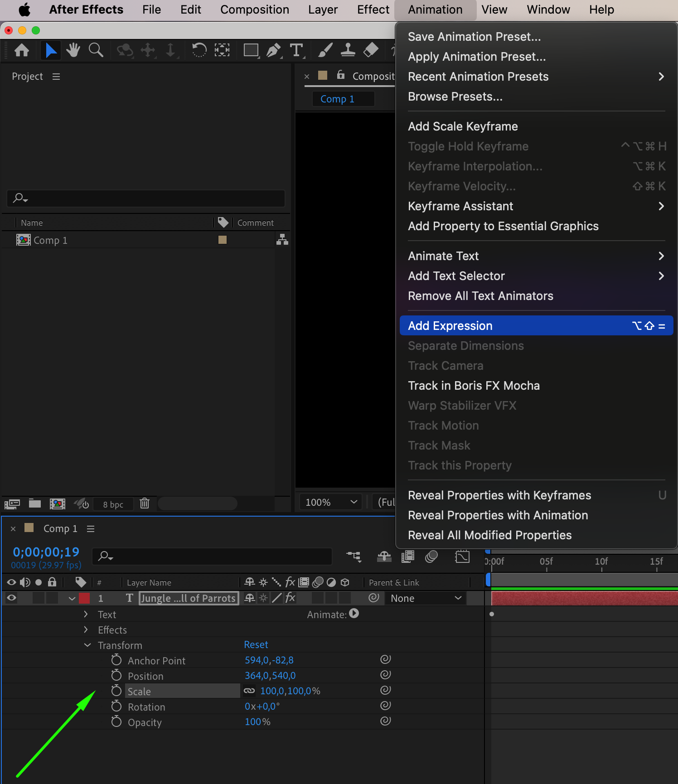Collapse the Transform property group
Screen dimensions: 678x784
click(87, 645)
